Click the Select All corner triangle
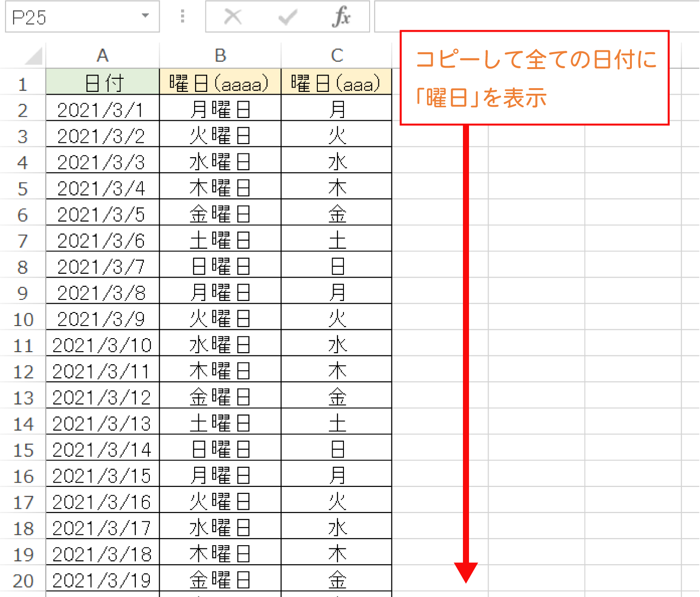This screenshot has width=700, height=597. pyautogui.click(x=34, y=56)
